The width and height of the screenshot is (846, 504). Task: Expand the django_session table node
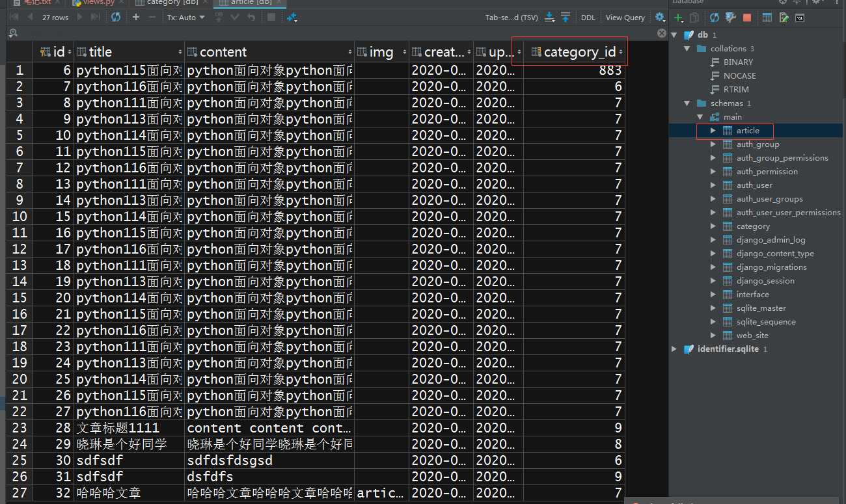click(713, 281)
